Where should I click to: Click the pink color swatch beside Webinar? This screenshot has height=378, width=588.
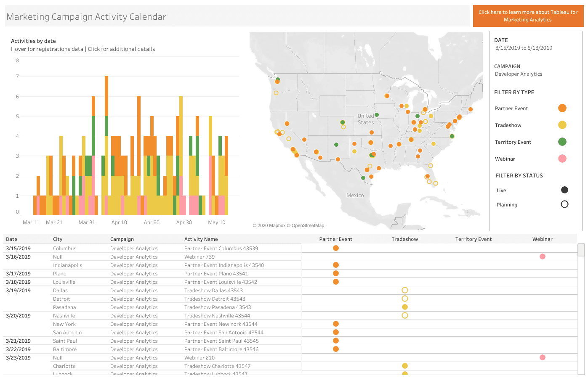(562, 159)
